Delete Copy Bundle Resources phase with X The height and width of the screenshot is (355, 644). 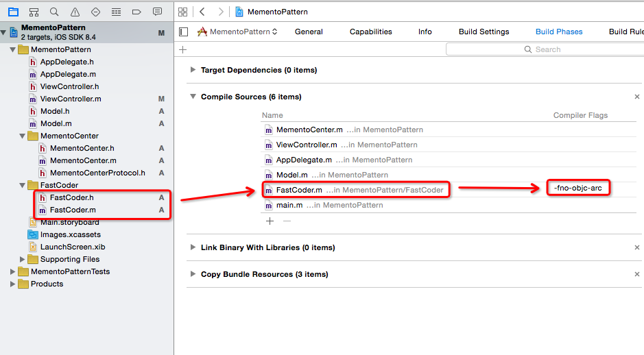tap(637, 274)
